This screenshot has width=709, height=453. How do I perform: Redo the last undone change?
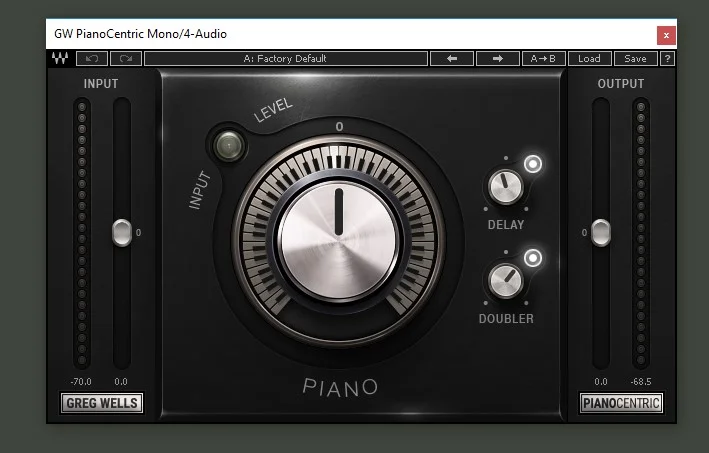point(126,58)
